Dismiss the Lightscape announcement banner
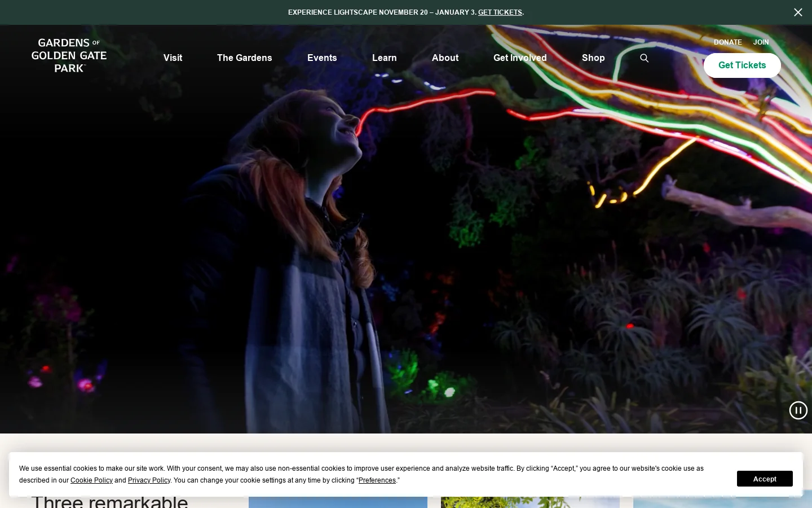Image resolution: width=812 pixels, height=508 pixels. point(798,12)
